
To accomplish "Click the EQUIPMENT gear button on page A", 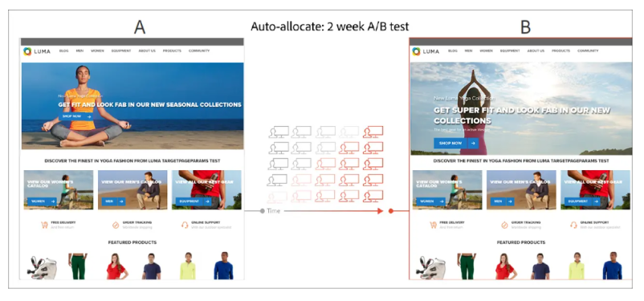I will (x=194, y=201).
